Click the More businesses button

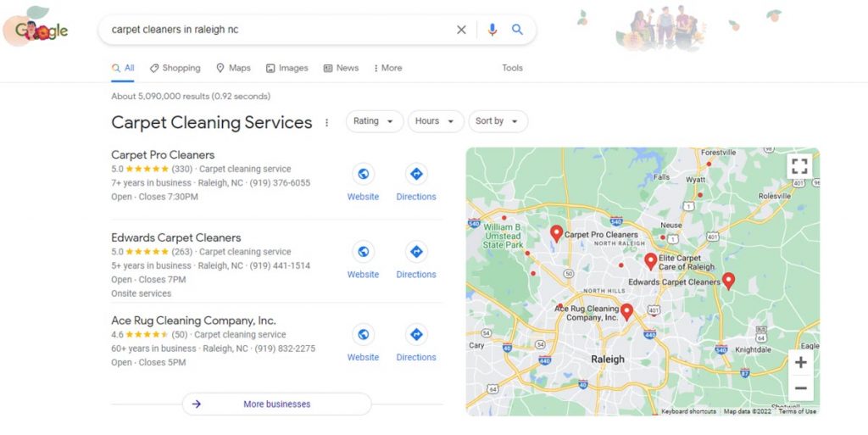coord(277,404)
